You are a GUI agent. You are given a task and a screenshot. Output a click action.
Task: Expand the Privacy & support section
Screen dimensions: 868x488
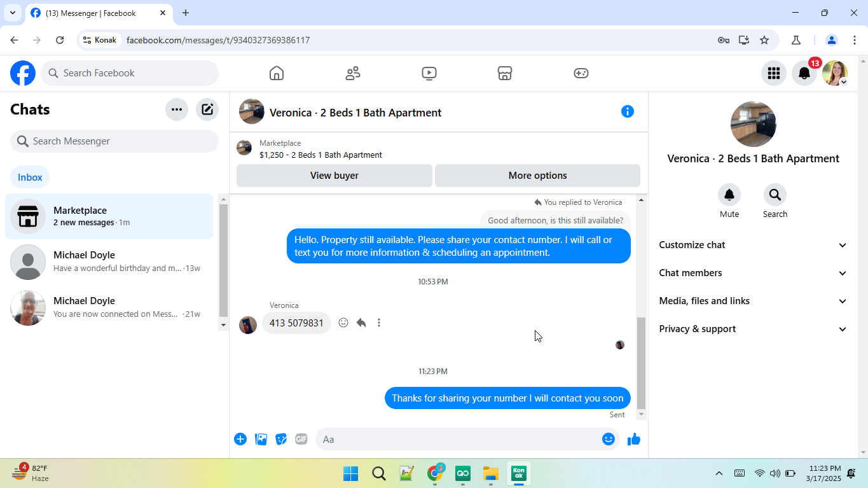click(x=754, y=329)
